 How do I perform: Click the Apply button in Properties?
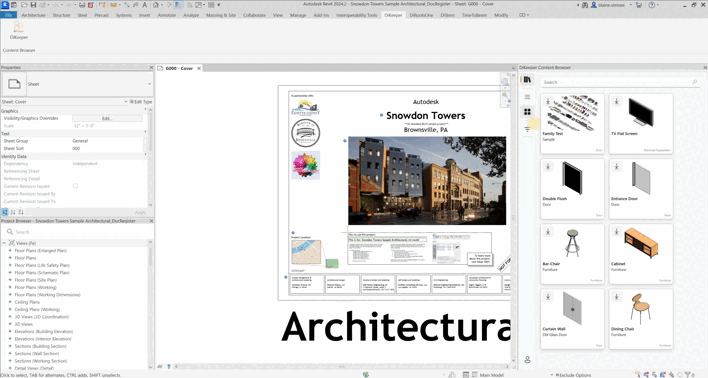click(x=140, y=212)
